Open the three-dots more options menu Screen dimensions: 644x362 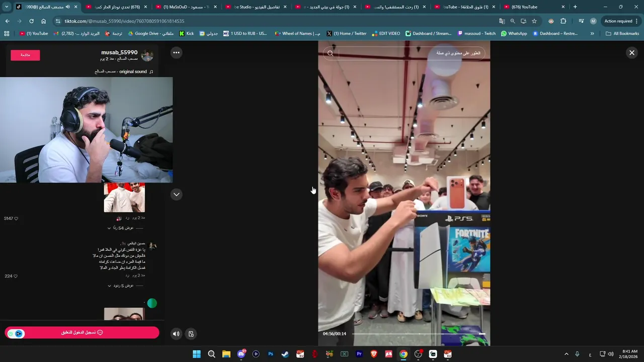point(176,52)
